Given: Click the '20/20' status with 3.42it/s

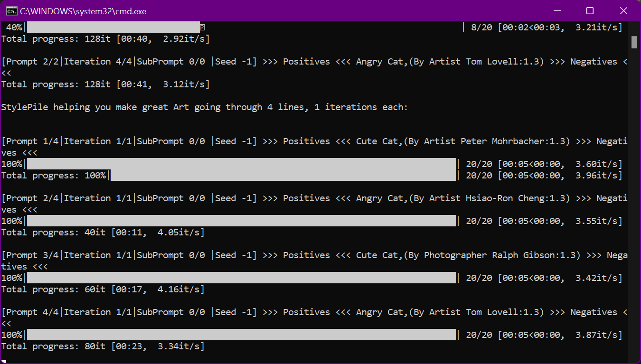Looking at the screenshot, I should 544,278.
